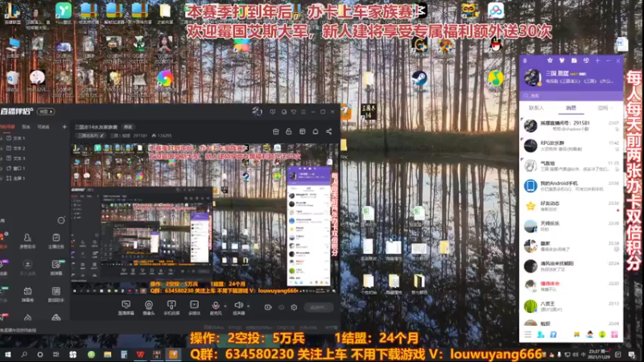Viewport: 644px width, 362px height.
Task: Open the RPG欢乐群 chat
Action: pos(571,146)
